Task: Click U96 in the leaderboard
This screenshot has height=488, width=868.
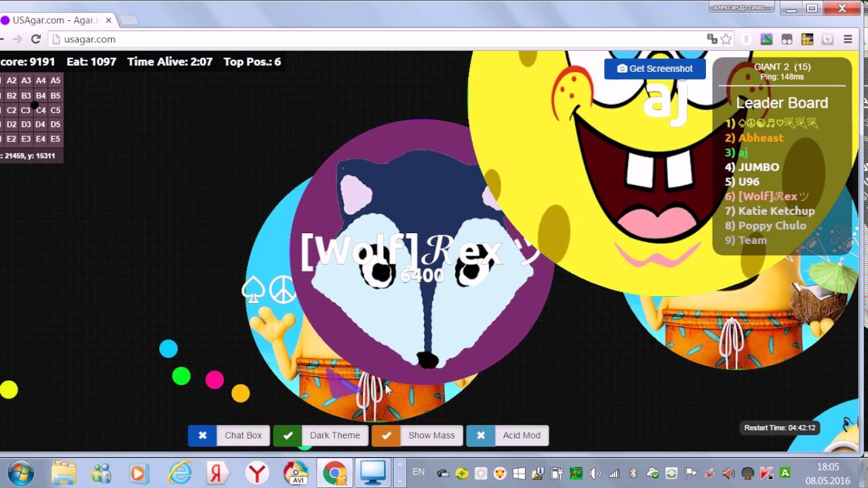Action: [x=749, y=182]
